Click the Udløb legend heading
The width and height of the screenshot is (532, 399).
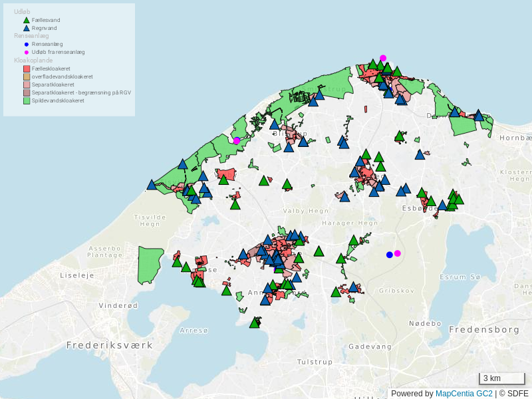tap(22, 12)
